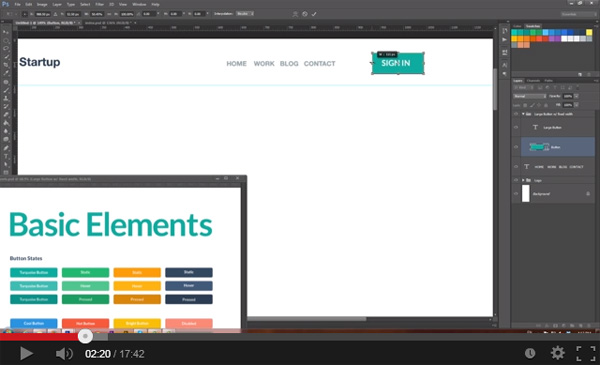
Task: Select the Crop tool
Action: [6, 65]
